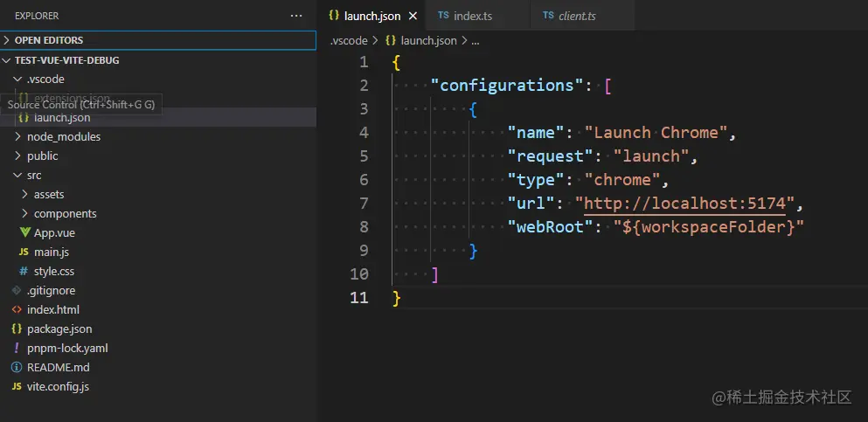Place cursor on "webRoot" key
This screenshot has height=422, width=868.
click(x=551, y=227)
